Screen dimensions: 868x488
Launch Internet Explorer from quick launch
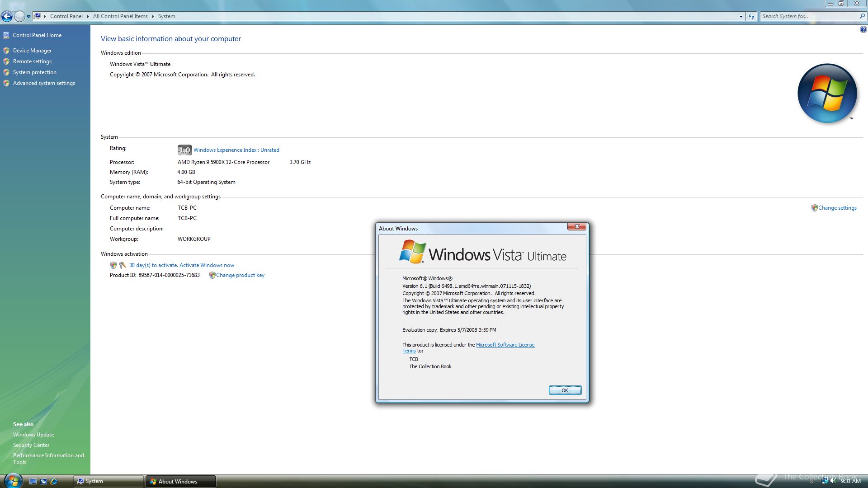(x=54, y=482)
